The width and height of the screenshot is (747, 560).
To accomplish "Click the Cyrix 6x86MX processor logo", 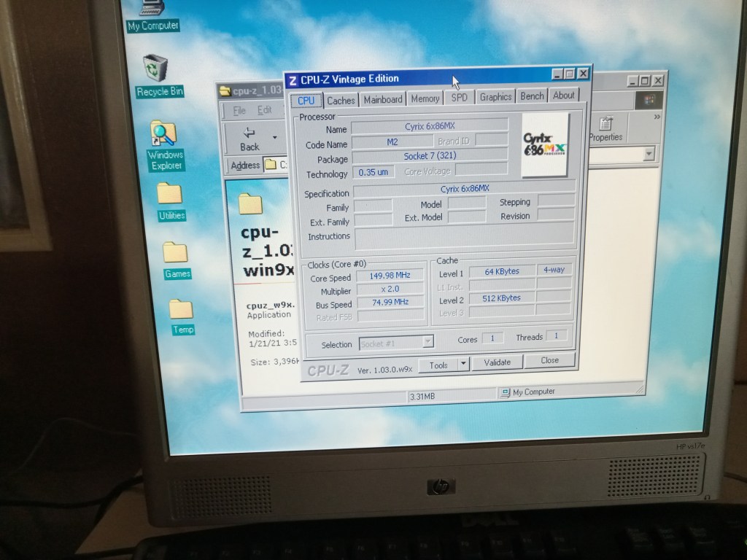I will click(x=545, y=145).
